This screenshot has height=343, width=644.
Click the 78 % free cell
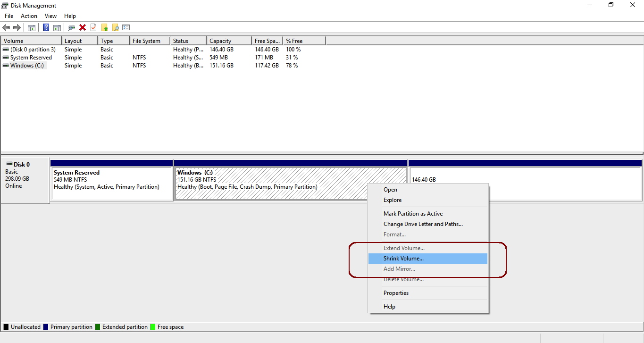292,66
